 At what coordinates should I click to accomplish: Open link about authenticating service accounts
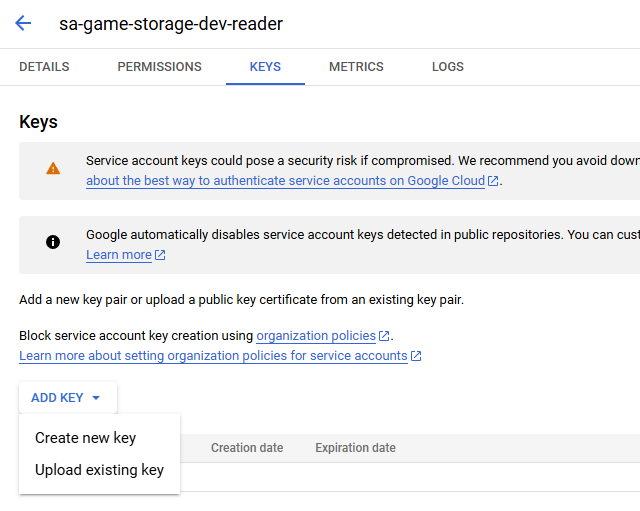[285, 181]
